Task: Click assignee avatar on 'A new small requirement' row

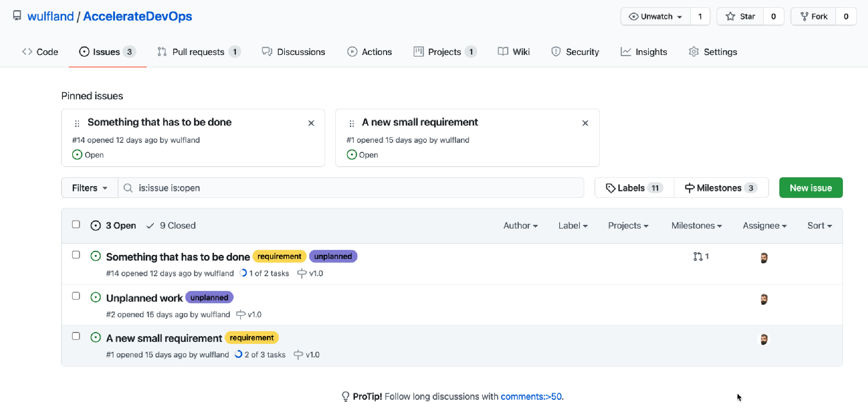Action: pyautogui.click(x=764, y=339)
